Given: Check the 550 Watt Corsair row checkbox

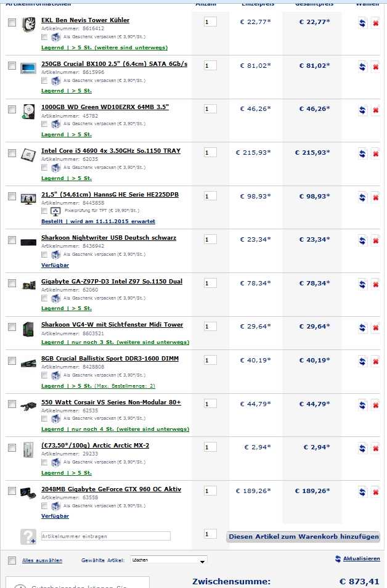Looking at the screenshot, I should coord(12,404).
